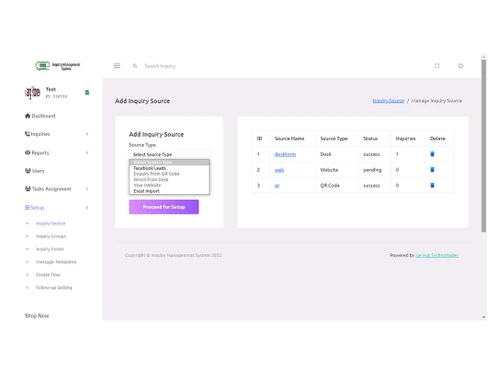The image size is (500, 375).
Task: Open the Setup sidebar menu
Action: (34, 208)
